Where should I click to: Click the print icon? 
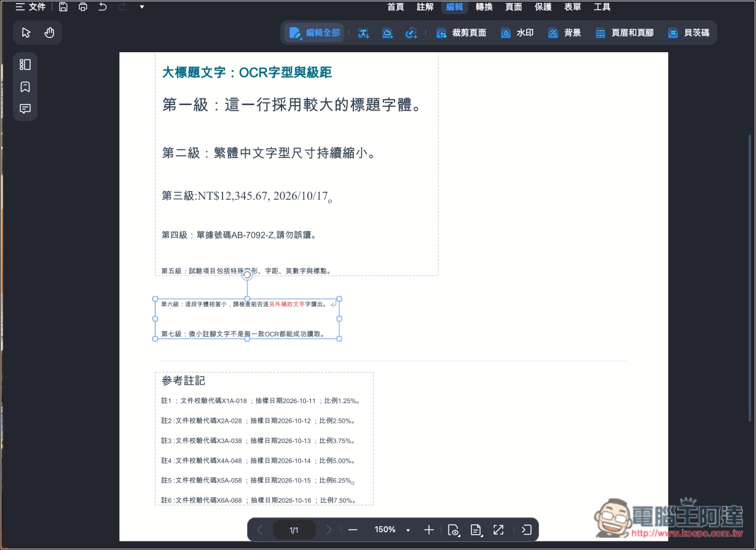[x=83, y=7]
